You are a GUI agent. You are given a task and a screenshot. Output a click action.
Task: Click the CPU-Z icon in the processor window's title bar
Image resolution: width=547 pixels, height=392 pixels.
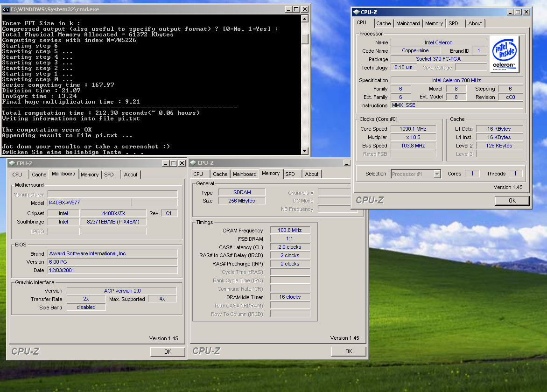(357, 12)
